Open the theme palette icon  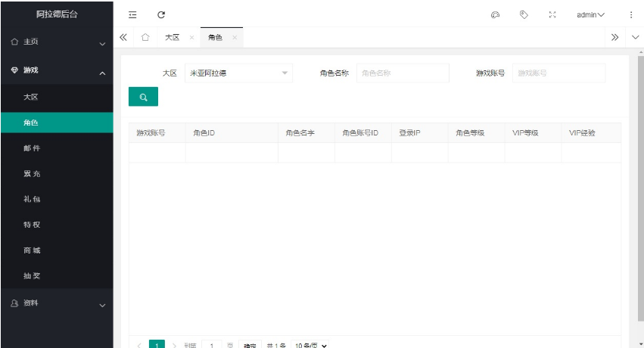coord(496,14)
